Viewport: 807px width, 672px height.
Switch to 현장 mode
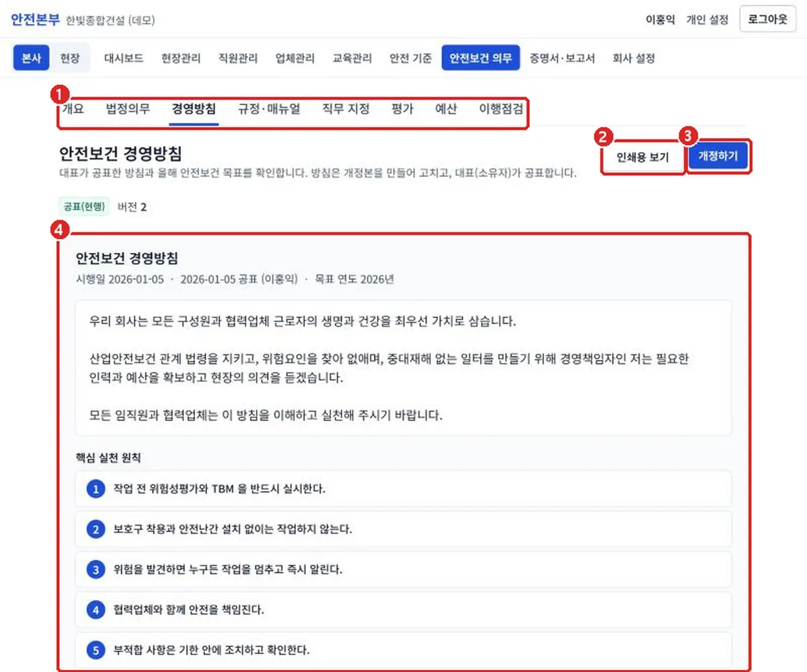[x=70, y=58]
